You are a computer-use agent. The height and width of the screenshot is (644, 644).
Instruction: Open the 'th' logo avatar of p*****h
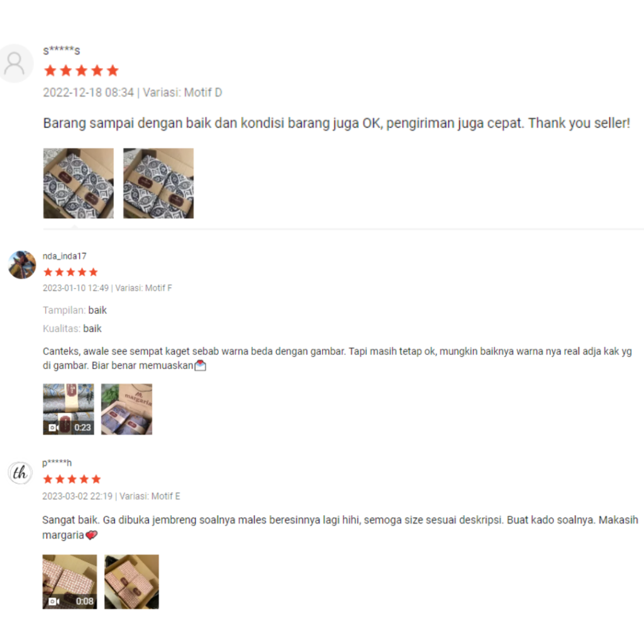(20, 473)
